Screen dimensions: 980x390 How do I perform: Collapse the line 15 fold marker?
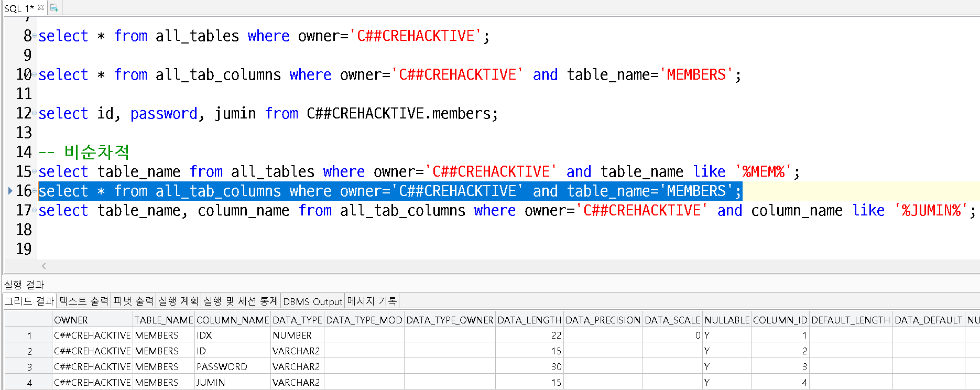(x=35, y=171)
